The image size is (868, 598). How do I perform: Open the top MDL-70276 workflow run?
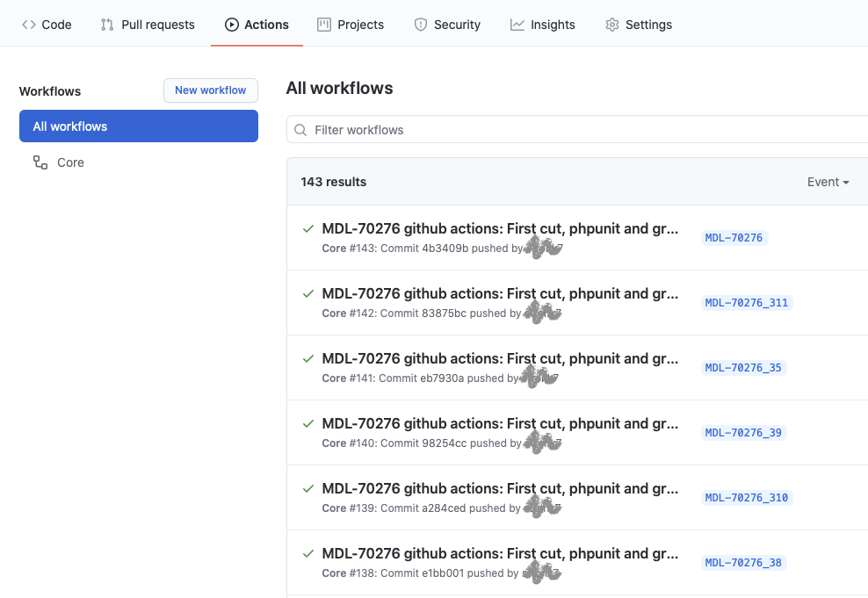pos(499,228)
